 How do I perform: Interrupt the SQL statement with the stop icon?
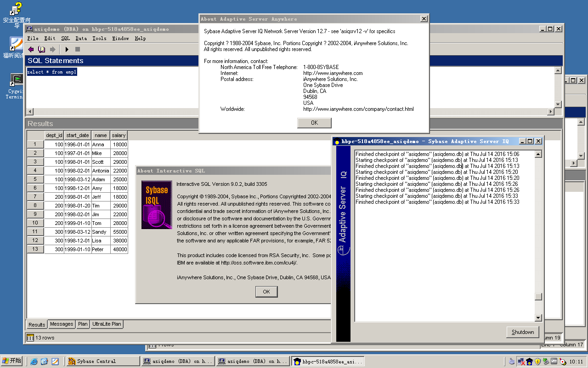tap(78, 49)
